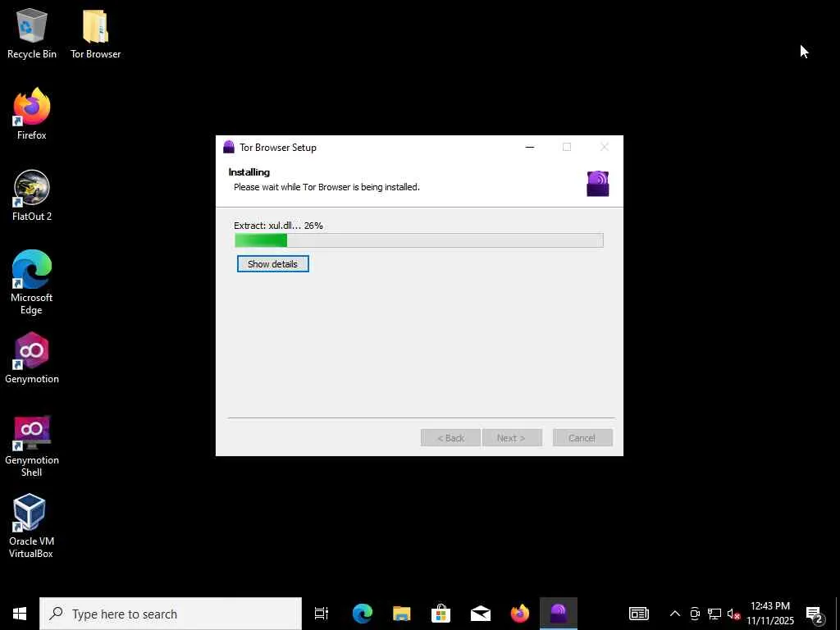Open File Explorer from the taskbar

(x=401, y=614)
